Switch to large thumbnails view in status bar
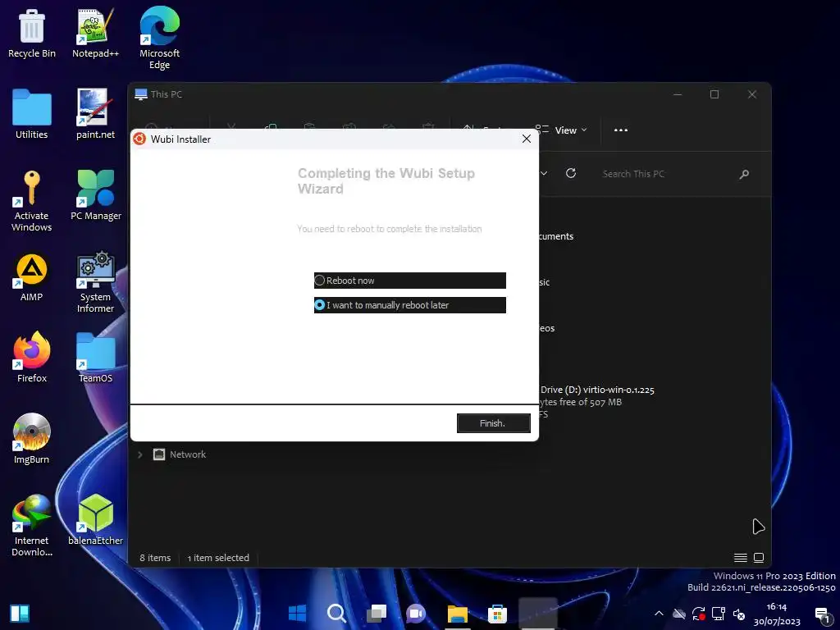The image size is (840, 630). point(759,558)
